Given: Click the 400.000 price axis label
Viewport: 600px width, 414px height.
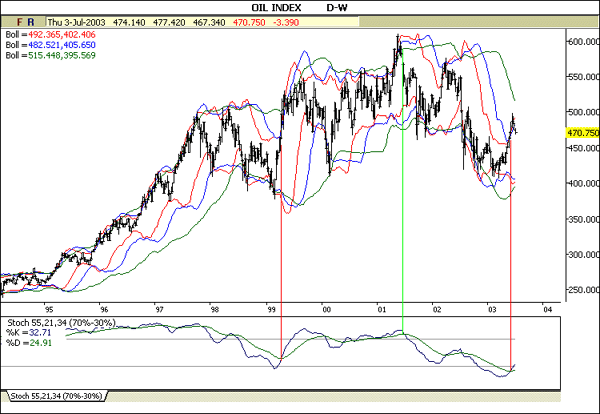Looking at the screenshot, I should (x=583, y=183).
